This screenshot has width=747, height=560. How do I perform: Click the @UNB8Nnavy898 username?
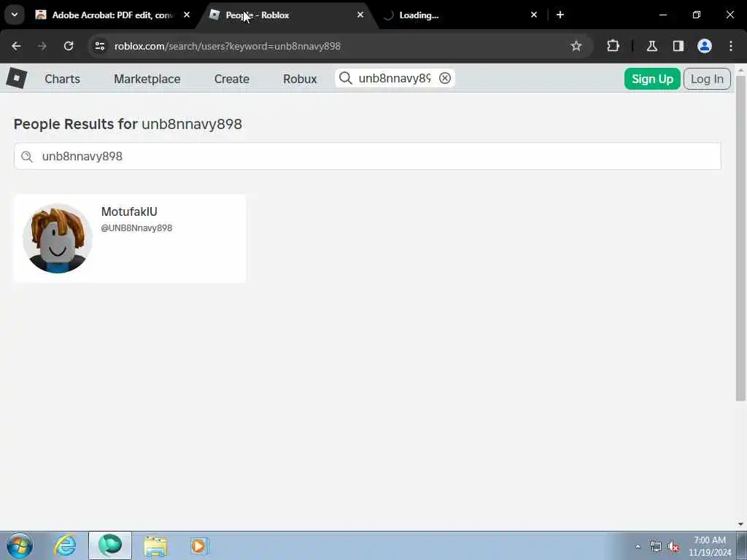136,228
